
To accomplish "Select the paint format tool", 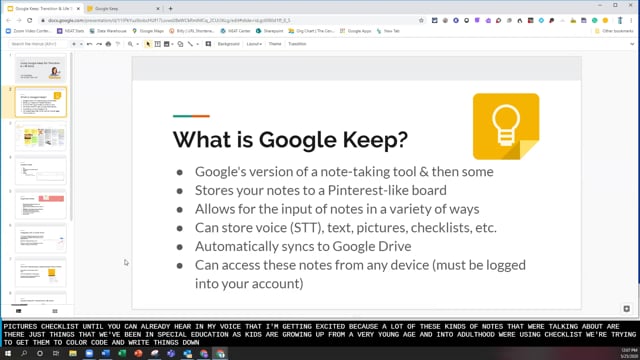I will pos(118,44).
